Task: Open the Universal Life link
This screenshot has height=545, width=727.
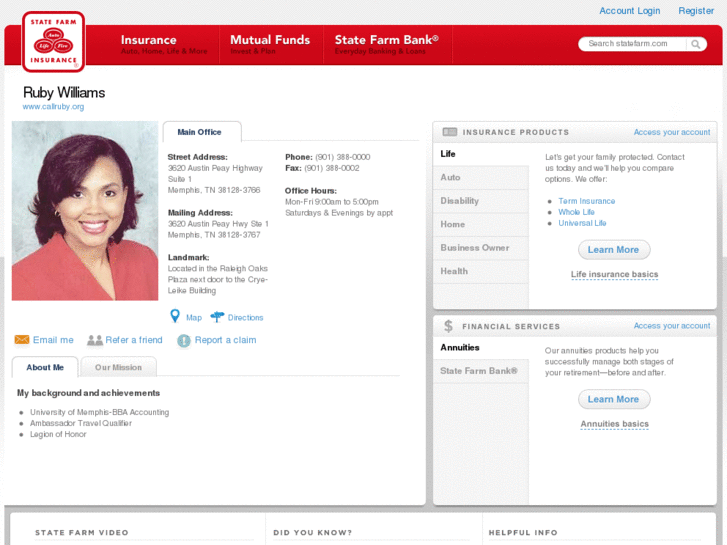Action: point(582,223)
